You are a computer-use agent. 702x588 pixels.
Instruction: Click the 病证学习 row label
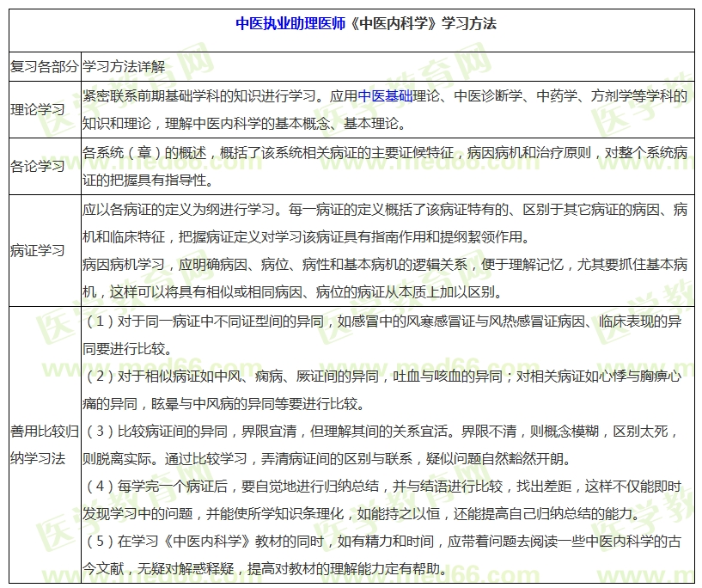point(37,250)
